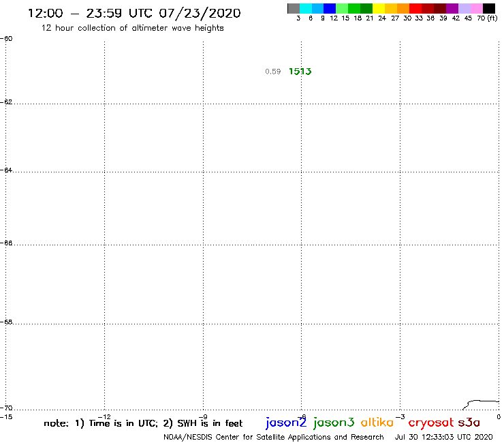Click the green 1513 time value

tap(300, 72)
